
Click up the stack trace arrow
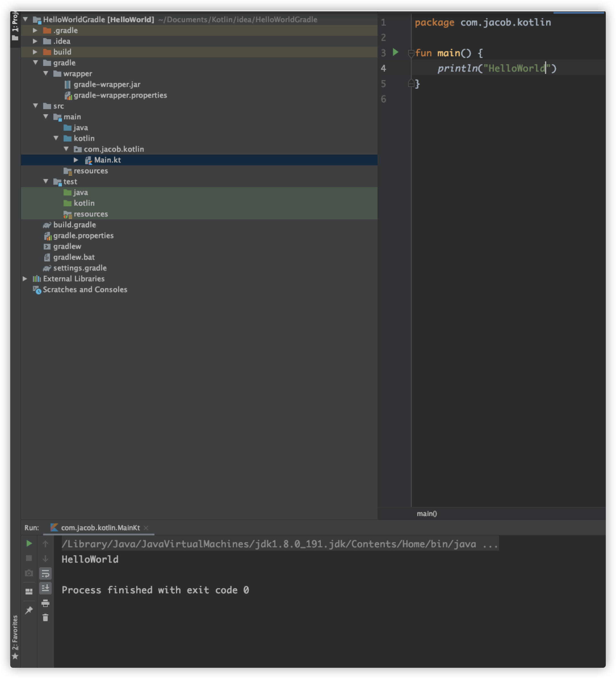coord(45,544)
